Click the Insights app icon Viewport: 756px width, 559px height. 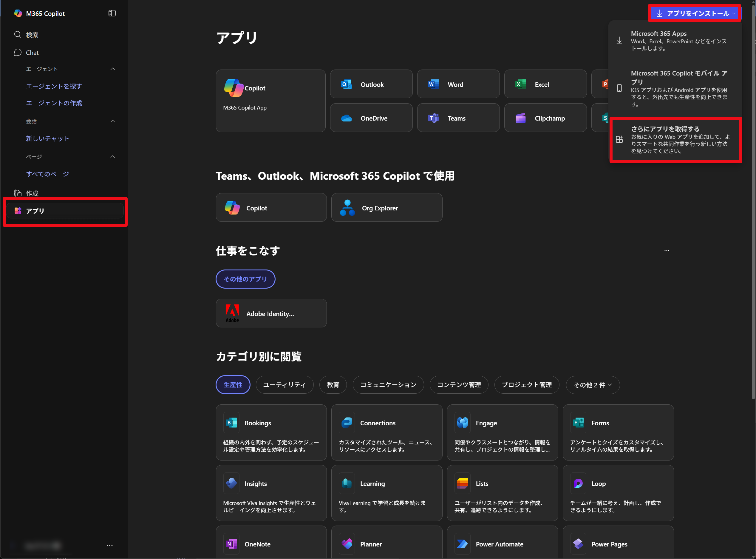point(232,483)
